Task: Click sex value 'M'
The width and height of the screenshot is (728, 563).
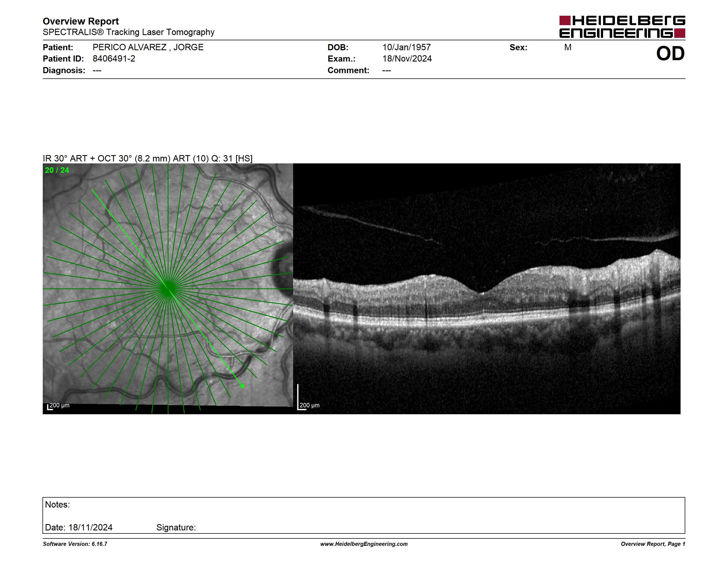Action: [x=568, y=47]
